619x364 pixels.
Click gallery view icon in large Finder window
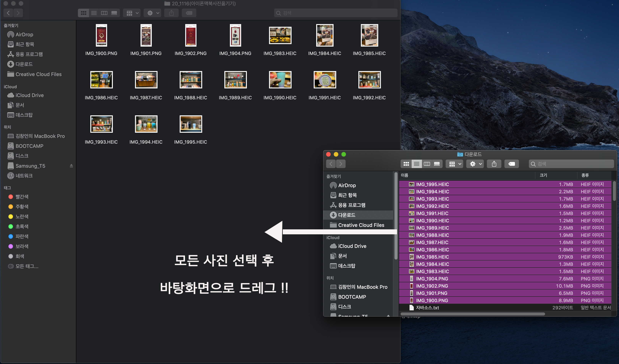(x=114, y=13)
